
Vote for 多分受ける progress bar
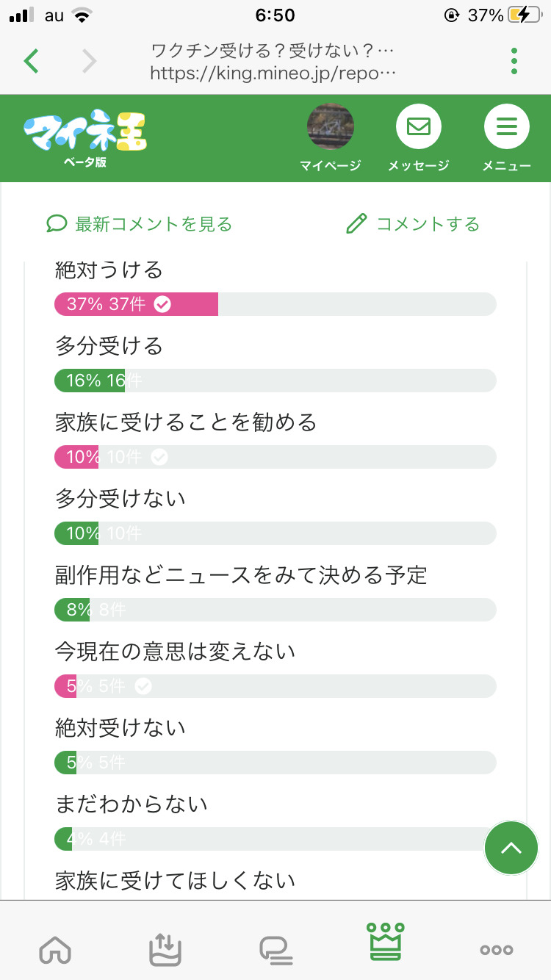pos(275,381)
